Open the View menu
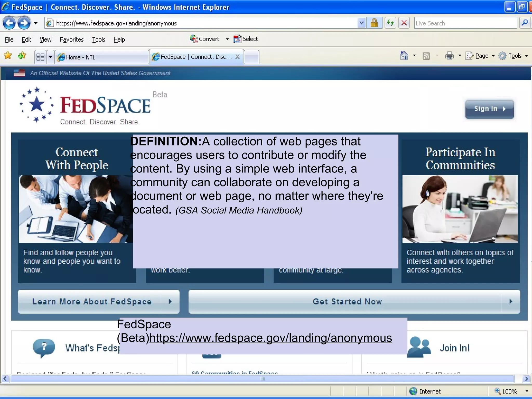 [45, 39]
